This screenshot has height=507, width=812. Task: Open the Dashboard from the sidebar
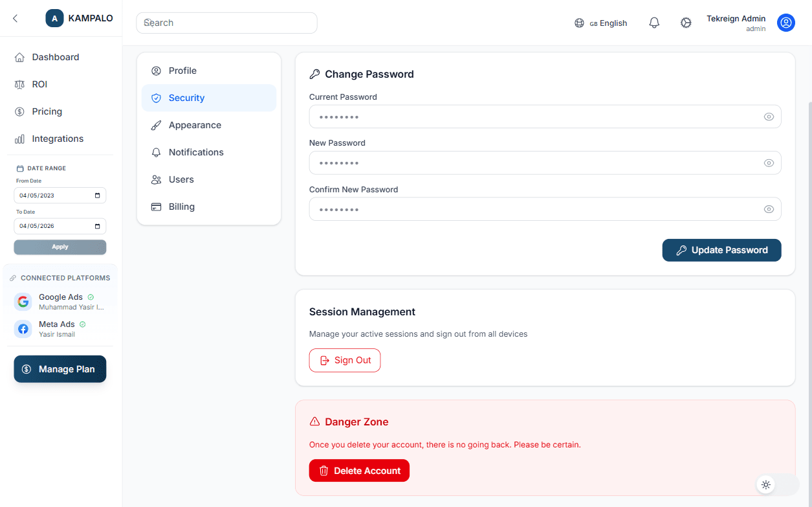55,56
